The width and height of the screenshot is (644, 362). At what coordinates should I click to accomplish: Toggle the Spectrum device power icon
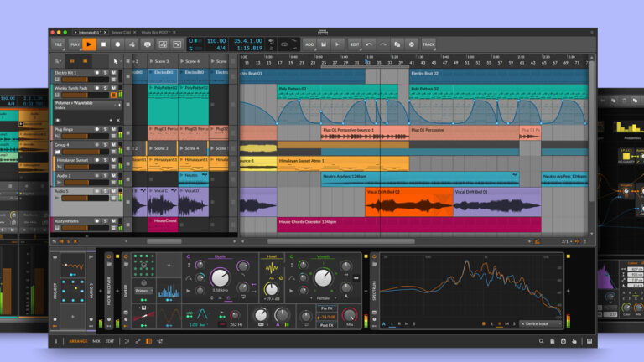374,257
